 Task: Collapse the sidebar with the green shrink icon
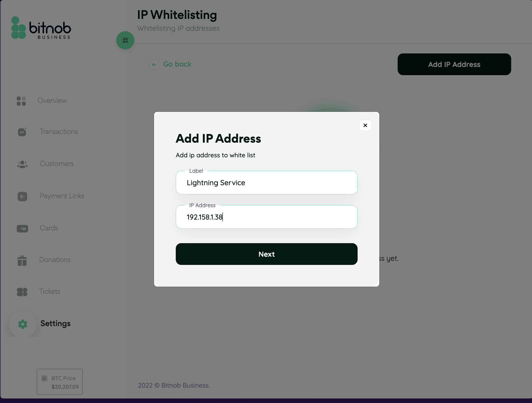pyautogui.click(x=125, y=40)
